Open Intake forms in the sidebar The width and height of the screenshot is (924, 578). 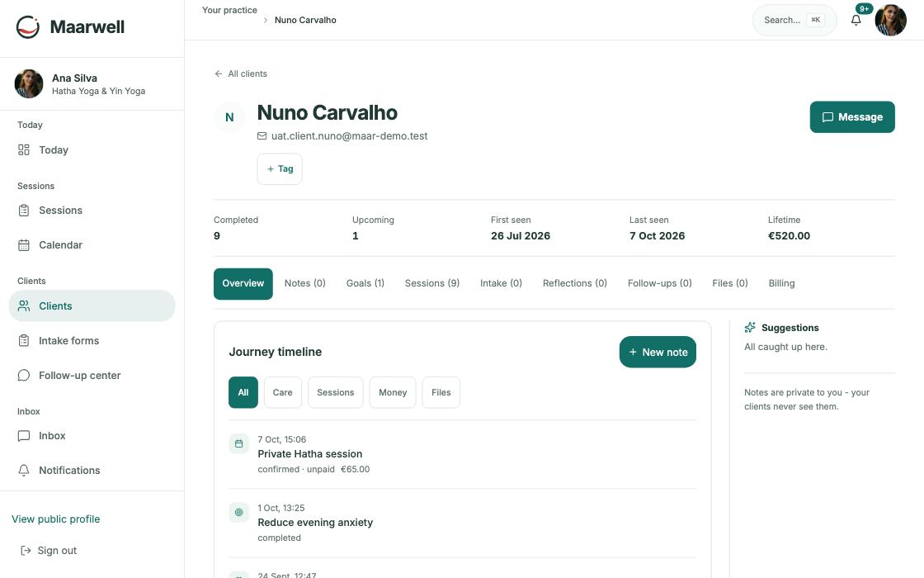coord(92,340)
